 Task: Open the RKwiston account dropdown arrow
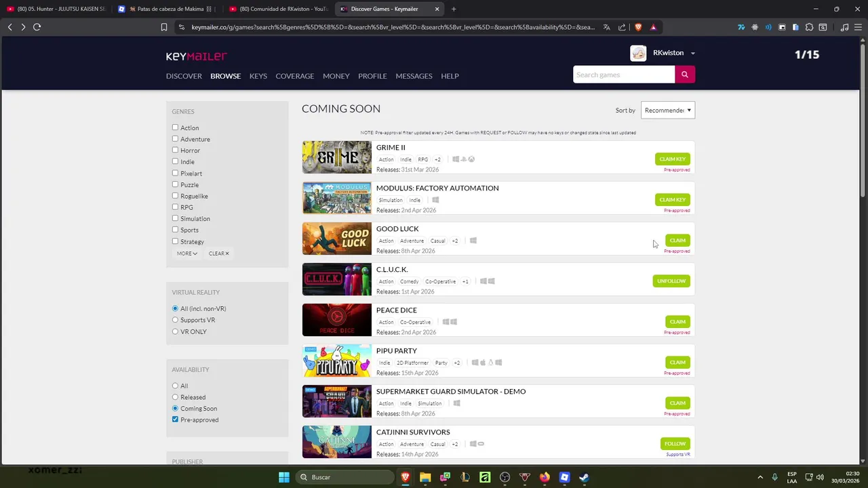click(x=692, y=53)
